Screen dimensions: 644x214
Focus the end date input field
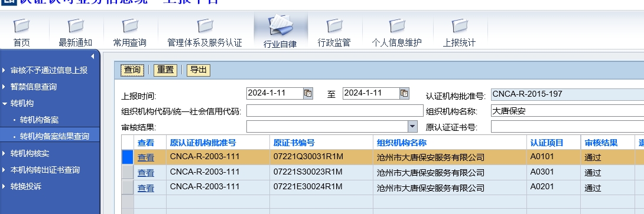pyautogui.click(x=371, y=94)
